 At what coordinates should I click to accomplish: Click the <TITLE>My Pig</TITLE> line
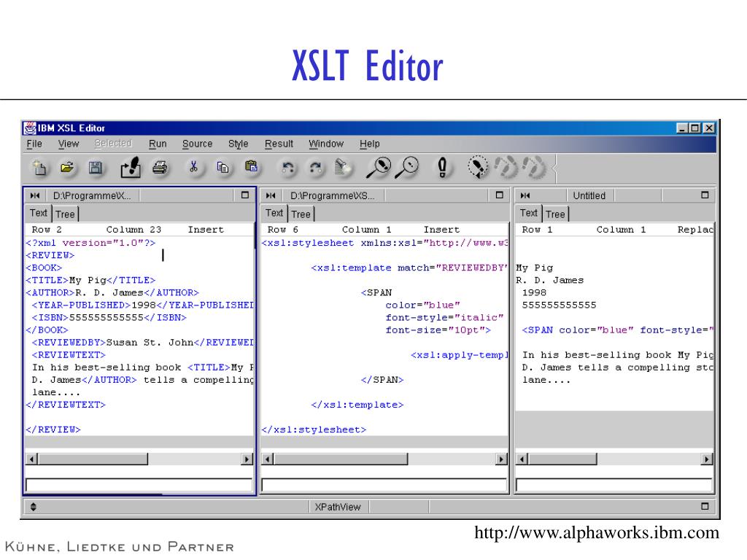click(x=90, y=281)
